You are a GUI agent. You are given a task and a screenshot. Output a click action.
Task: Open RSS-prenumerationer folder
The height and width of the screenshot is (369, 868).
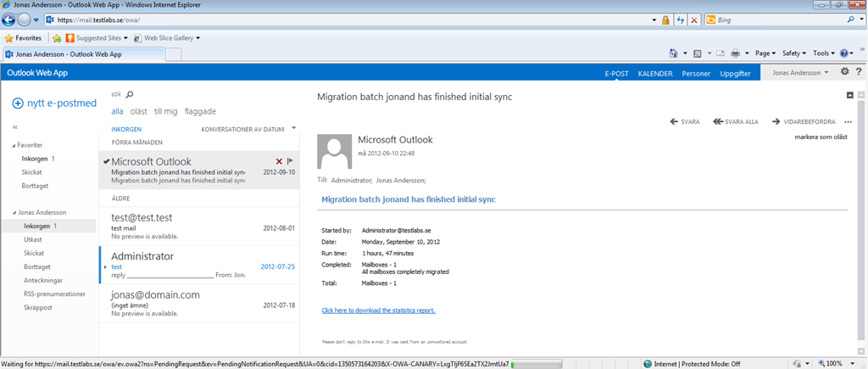point(54,294)
